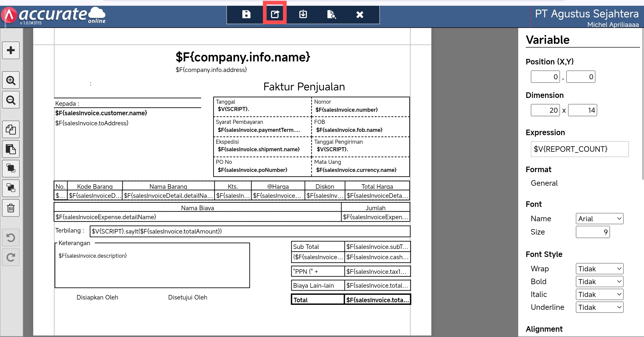
Task: Click the trash delete icon
Action: (11, 208)
